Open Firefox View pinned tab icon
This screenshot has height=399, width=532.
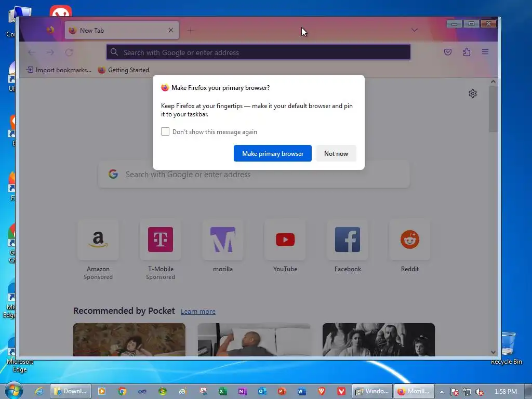click(x=50, y=30)
